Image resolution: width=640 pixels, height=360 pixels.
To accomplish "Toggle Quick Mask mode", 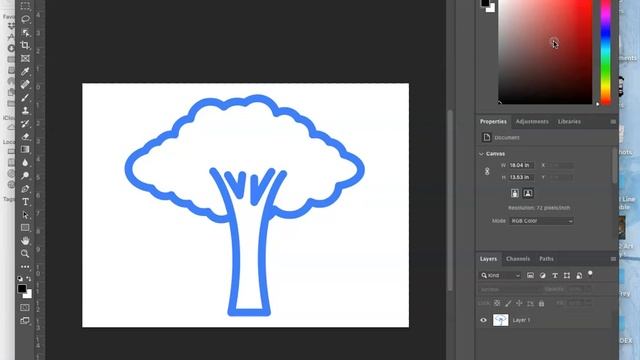I will [x=25, y=307].
